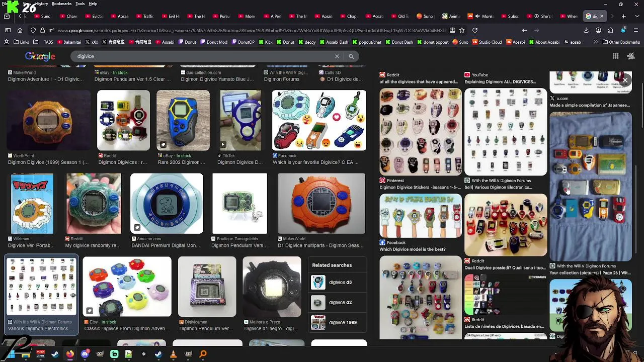Open the orange Digimon Digivice (1999) WorthPoint image

(x=49, y=121)
